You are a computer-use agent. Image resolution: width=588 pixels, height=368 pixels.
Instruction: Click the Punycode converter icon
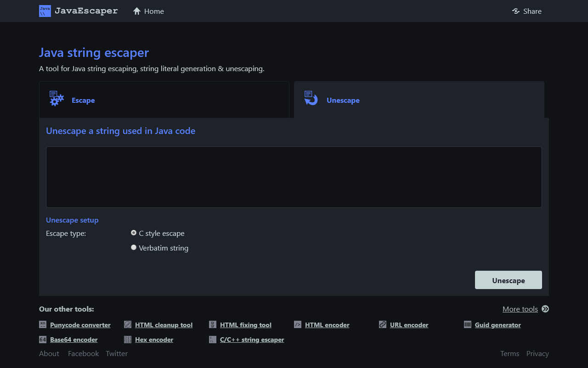[x=43, y=324]
